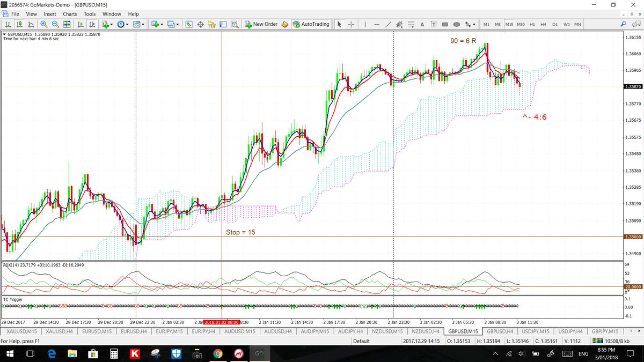Switch timeframe to MN
Viewport: 644px width, 362px height.
point(577,24)
